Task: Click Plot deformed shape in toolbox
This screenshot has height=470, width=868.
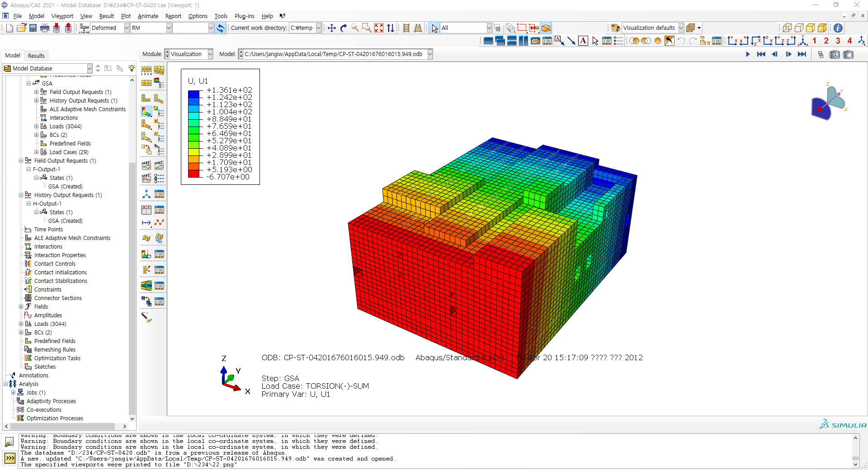Action: 159,98
